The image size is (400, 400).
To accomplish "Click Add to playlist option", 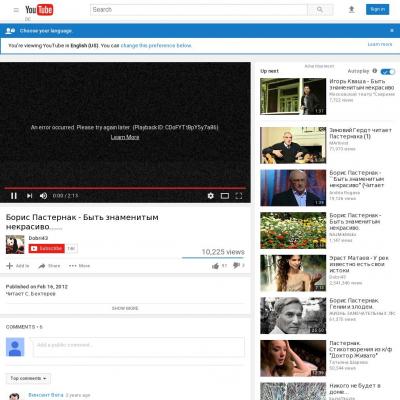I will click(x=18, y=266).
